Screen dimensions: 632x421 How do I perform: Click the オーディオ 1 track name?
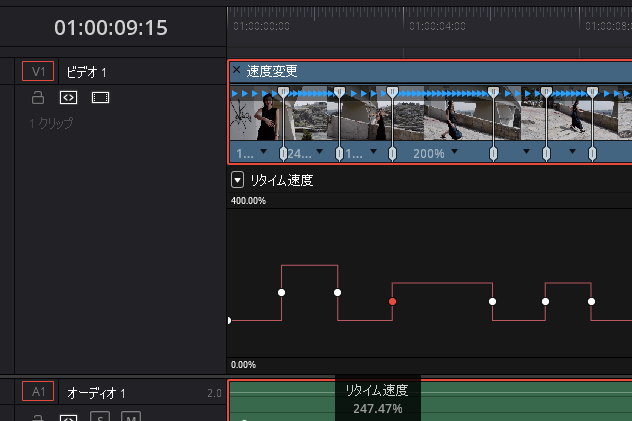click(x=96, y=393)
